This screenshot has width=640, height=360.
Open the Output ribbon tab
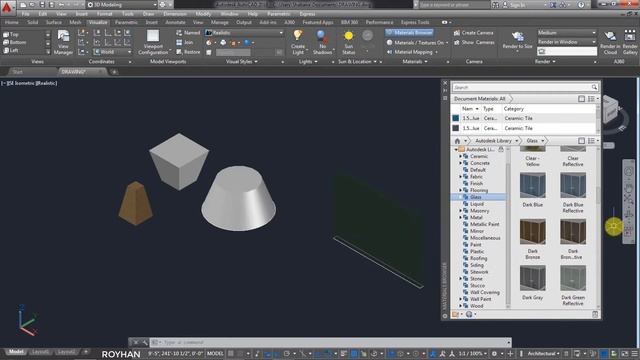pyautogui.click(x=244, y=22)
